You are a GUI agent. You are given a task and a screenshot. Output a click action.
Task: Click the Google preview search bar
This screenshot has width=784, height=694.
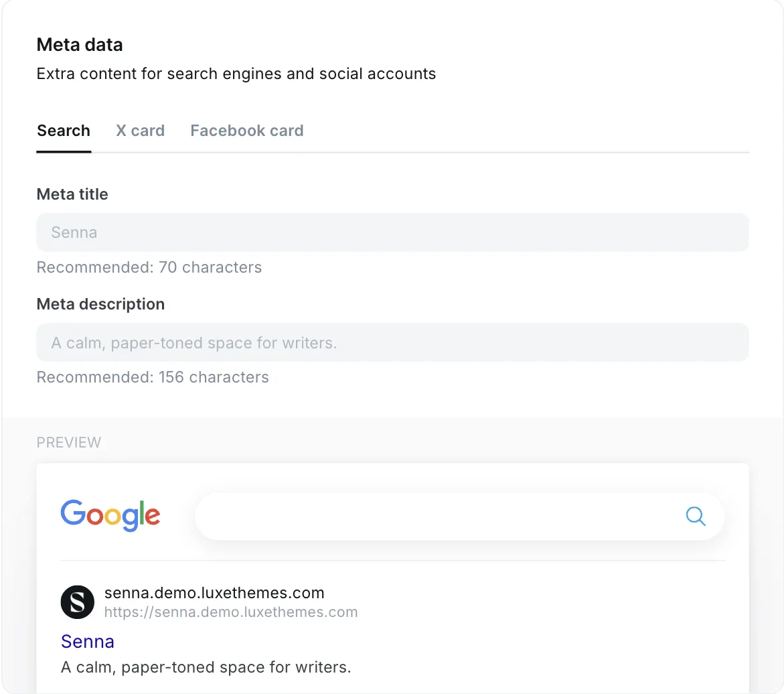459,516
